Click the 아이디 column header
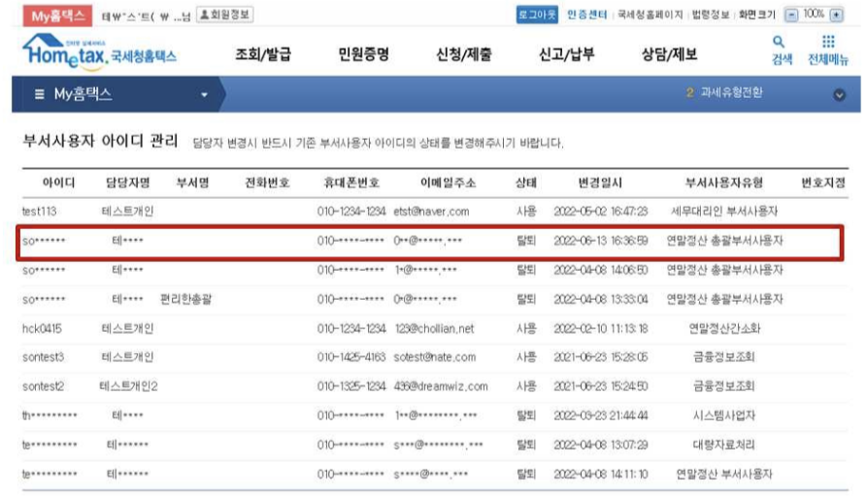 [x=58, y=182]
